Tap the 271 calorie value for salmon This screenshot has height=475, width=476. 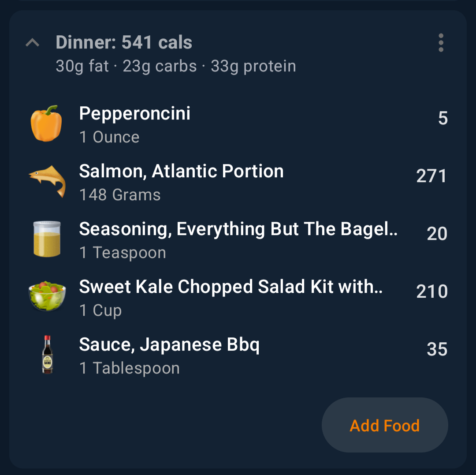[x=431, y=176]
